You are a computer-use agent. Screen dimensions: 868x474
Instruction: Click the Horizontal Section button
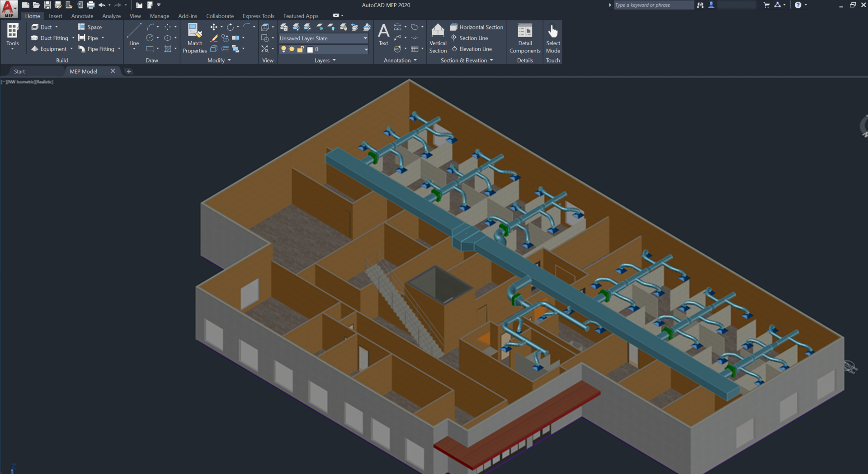(477, 27)
